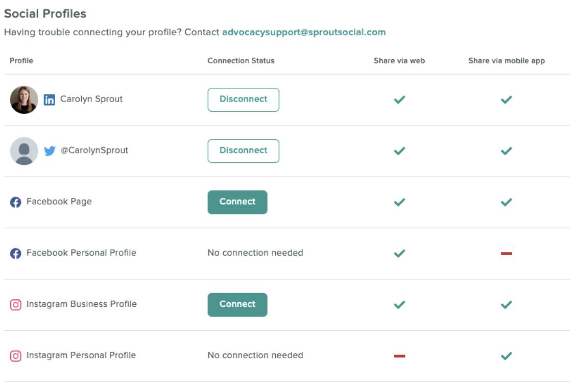Click the red dash under Share via mobile app
The image size is (575, 392).
coord(507,253)
